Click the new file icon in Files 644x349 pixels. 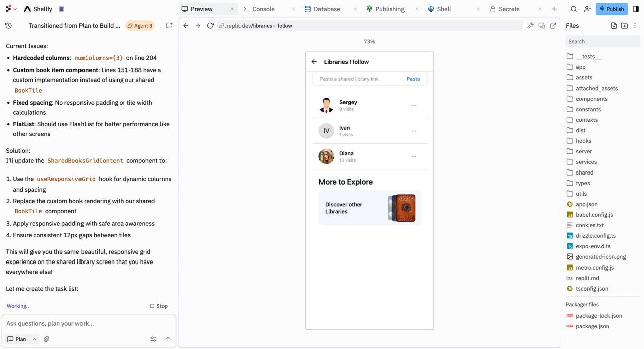(614, 26)
